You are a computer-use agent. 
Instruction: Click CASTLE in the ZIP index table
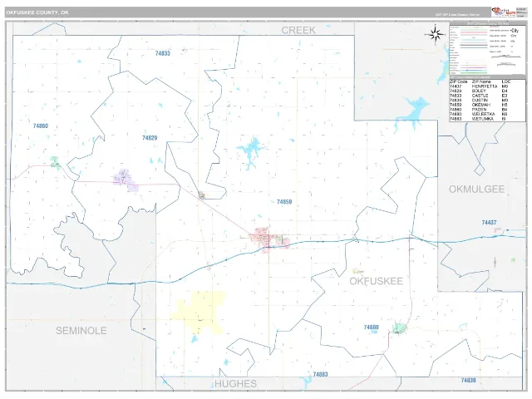pyautogui.click(x=480, y=96)
